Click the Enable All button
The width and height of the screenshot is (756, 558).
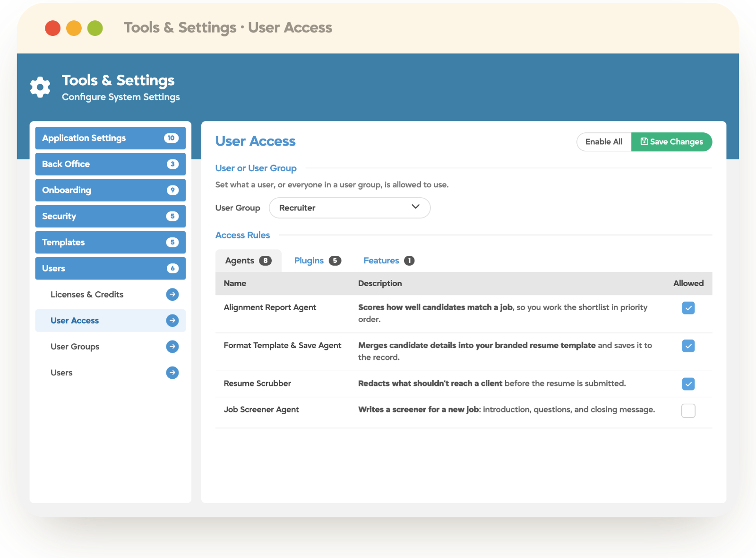pyautogui.click(x=604, y=142)
